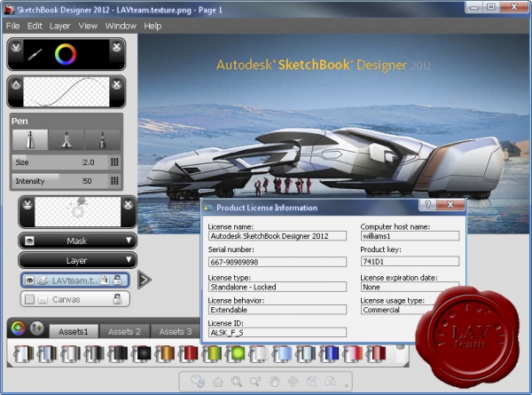The height and width of the screenshot is (395, 532).
Task: Open the Edit menu
Action: [35, 26]
